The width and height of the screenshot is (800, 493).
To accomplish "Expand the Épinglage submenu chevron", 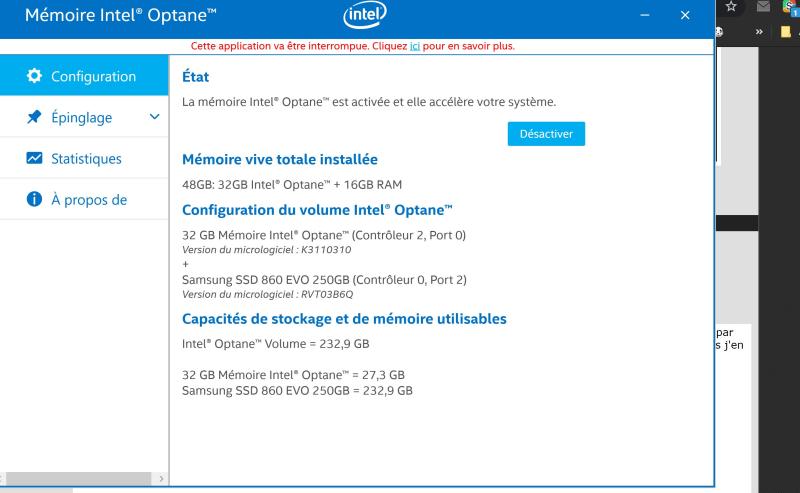I will 154,117.
